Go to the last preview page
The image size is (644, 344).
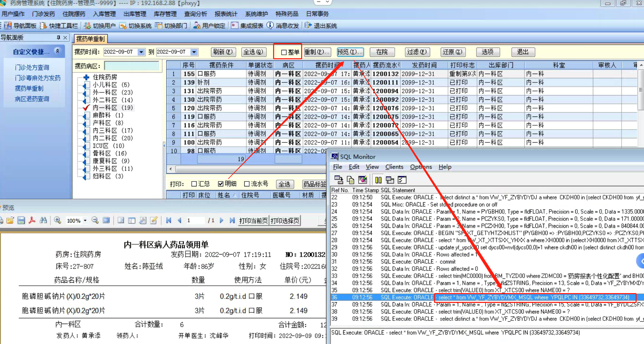point(232,220)
